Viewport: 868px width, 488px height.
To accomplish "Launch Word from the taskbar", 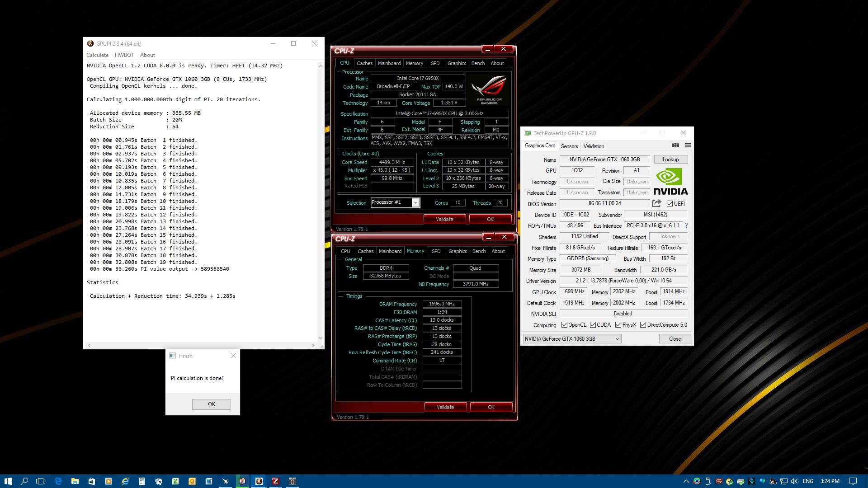I will click(208, 481).
